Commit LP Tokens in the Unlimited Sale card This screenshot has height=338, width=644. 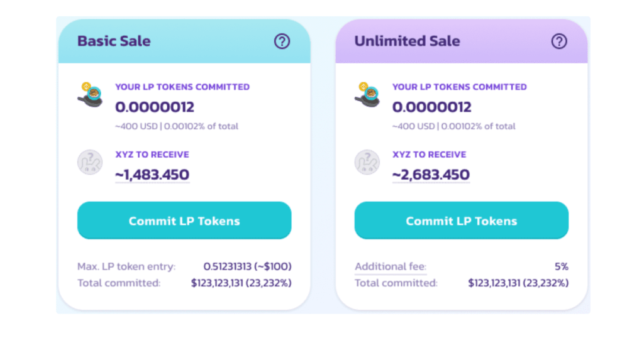tap(462, 221)
